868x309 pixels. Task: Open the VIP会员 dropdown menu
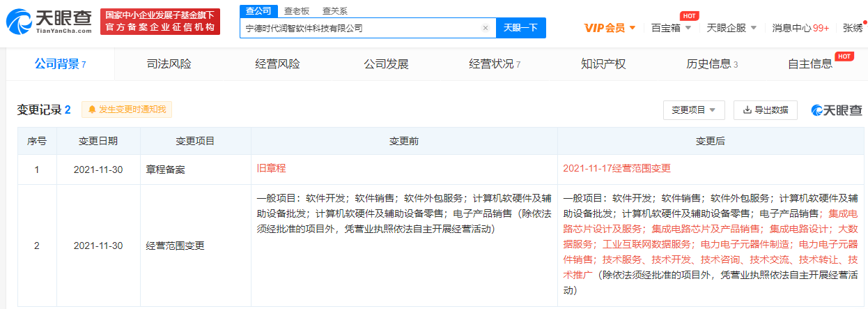(x=610, y=28)
